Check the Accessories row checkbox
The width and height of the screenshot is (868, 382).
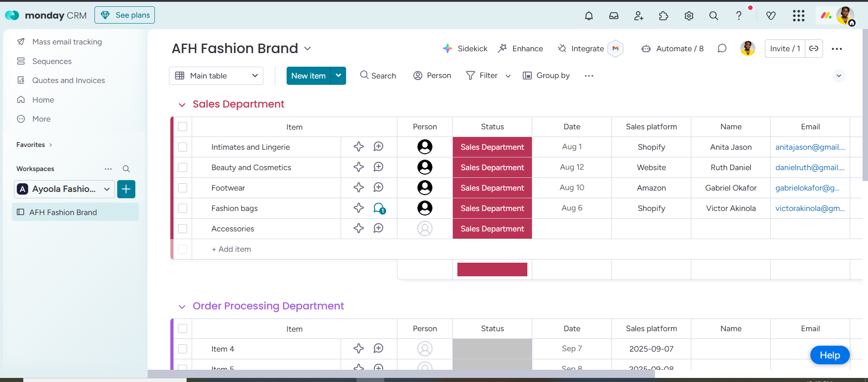(183, 229)
